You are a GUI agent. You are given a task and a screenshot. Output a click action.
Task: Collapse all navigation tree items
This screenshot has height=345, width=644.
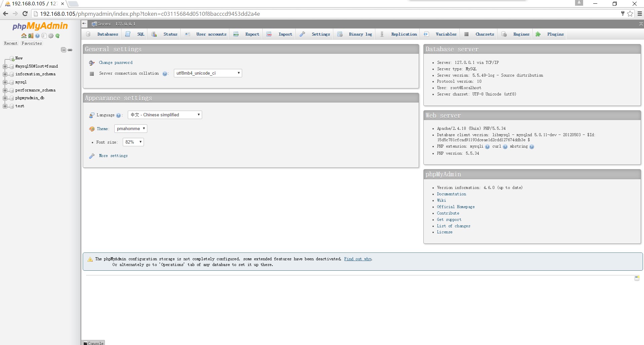64,50
